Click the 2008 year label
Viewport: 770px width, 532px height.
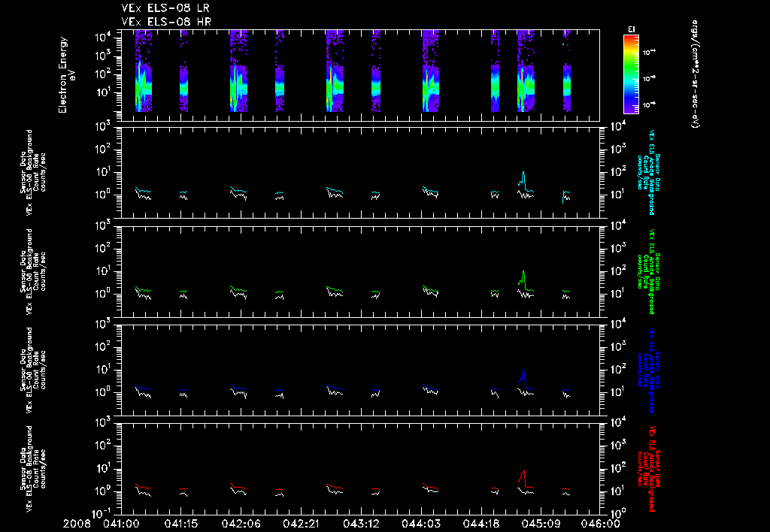tap(77, 524)
